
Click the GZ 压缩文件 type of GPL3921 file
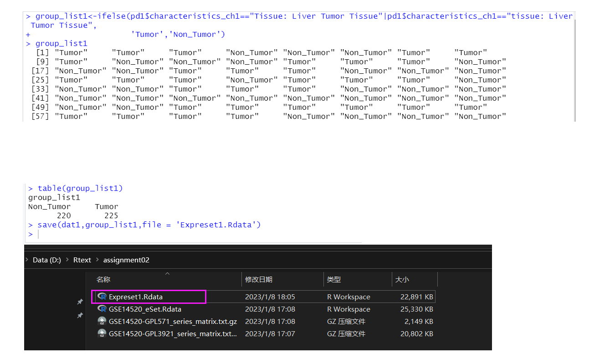coord(346,333)
